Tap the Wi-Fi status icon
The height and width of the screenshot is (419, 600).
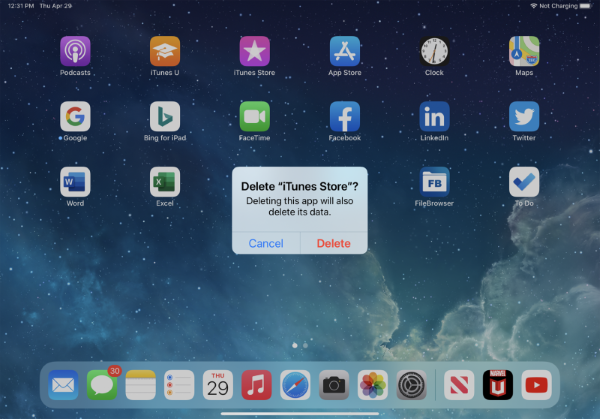coord(533,6)
